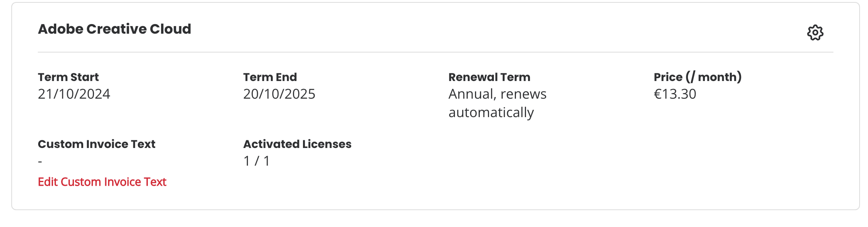868x227 pixels.
Task: Click the Renewal Term label
Action: tap(489, 77)
